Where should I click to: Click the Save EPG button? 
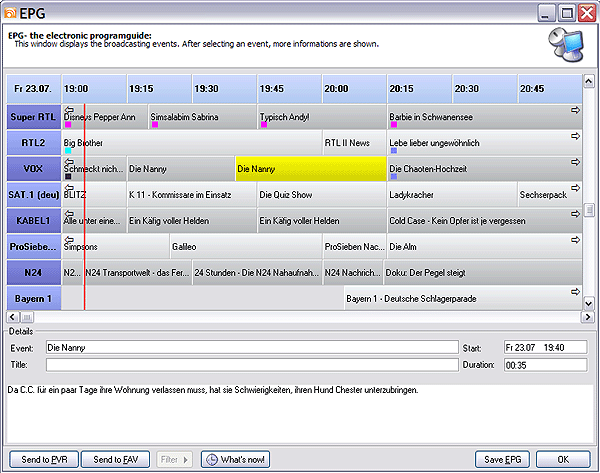tap(505, 459)
